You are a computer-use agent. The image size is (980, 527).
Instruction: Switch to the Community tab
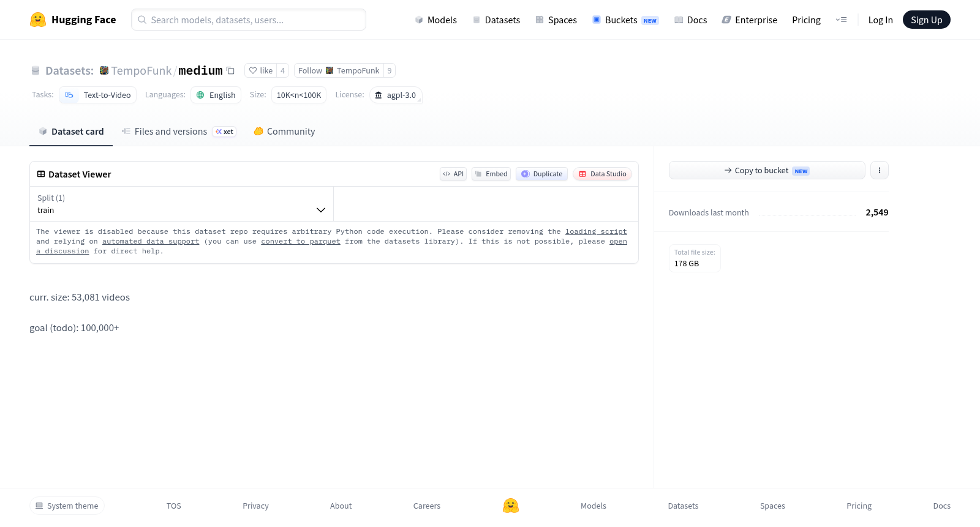[284, 131]
